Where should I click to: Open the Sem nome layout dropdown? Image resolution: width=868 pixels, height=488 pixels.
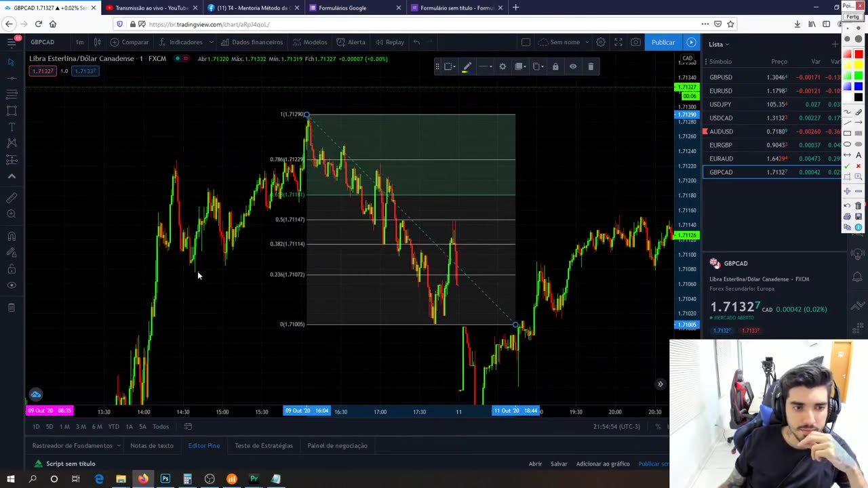[x=564, y=42]
